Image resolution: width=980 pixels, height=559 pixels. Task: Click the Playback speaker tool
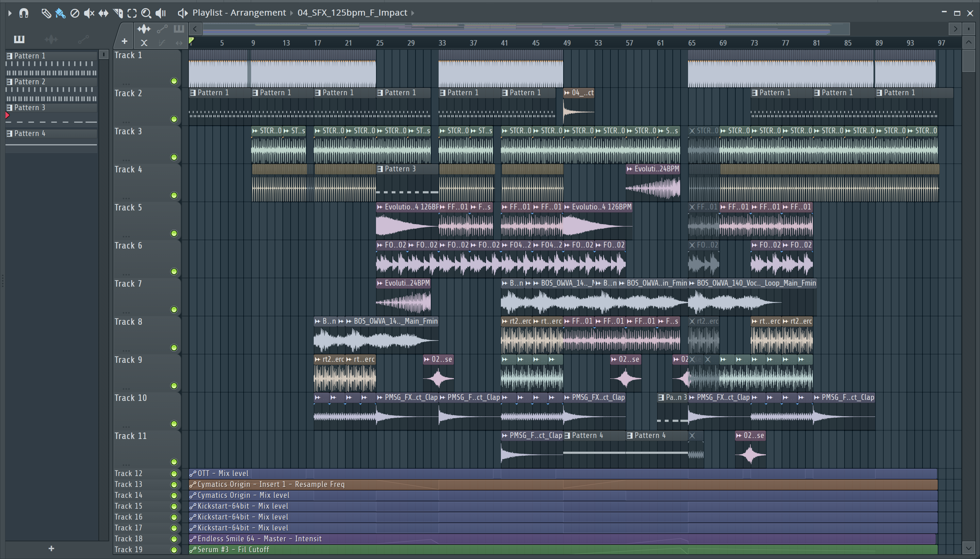click(161, 13)
